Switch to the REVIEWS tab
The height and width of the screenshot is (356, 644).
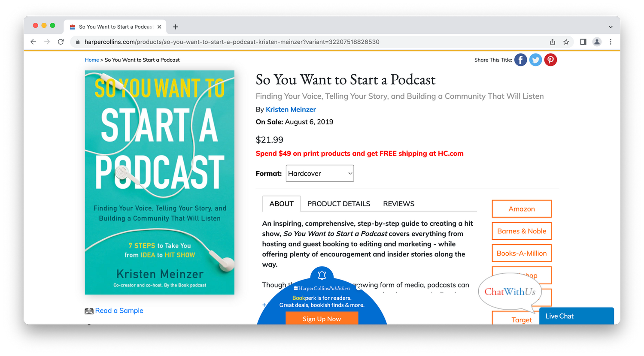(399, 204)
